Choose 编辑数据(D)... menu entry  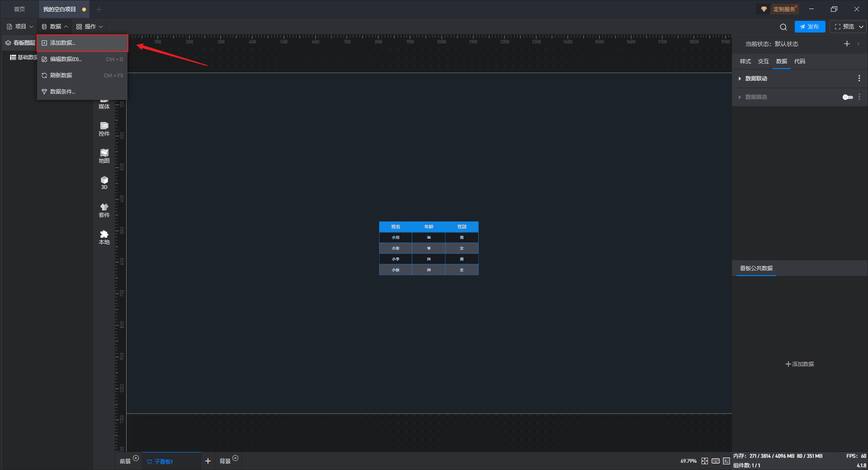coord(82,59)
